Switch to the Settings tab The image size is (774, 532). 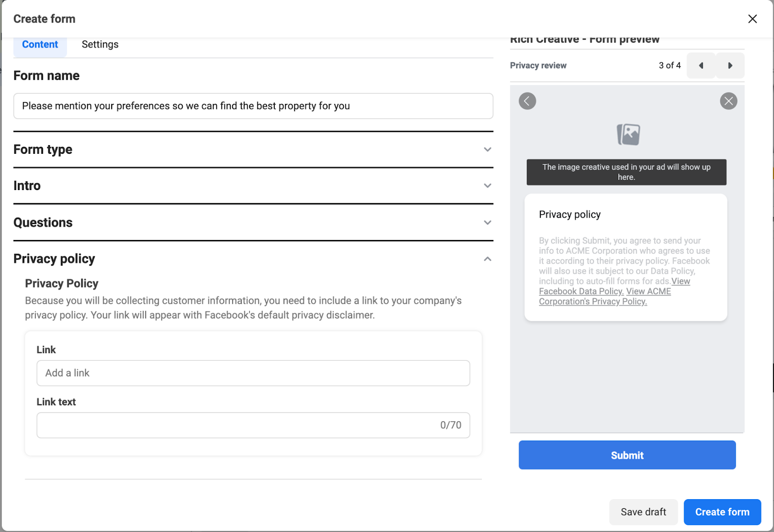[x=100, y=44]
